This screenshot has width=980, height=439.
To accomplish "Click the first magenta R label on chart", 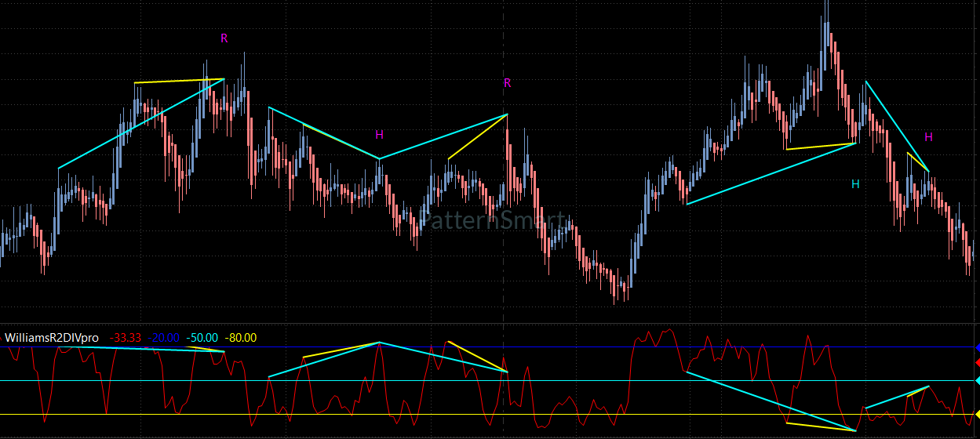I will tap(224, 38).
